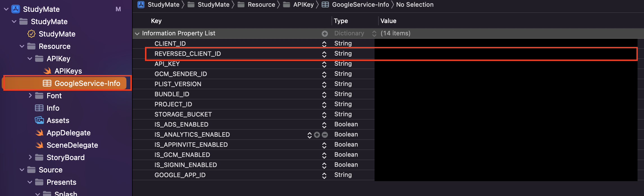644x196 pixels.
Task: Select the GoogleService-Info plist icon in navigator
Action: [x=47, y=83]
